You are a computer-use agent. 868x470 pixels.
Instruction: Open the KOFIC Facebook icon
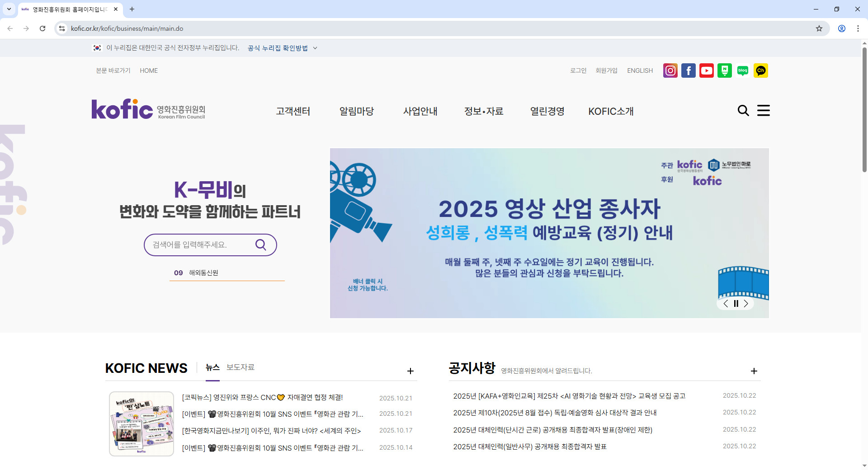point(688,70)
